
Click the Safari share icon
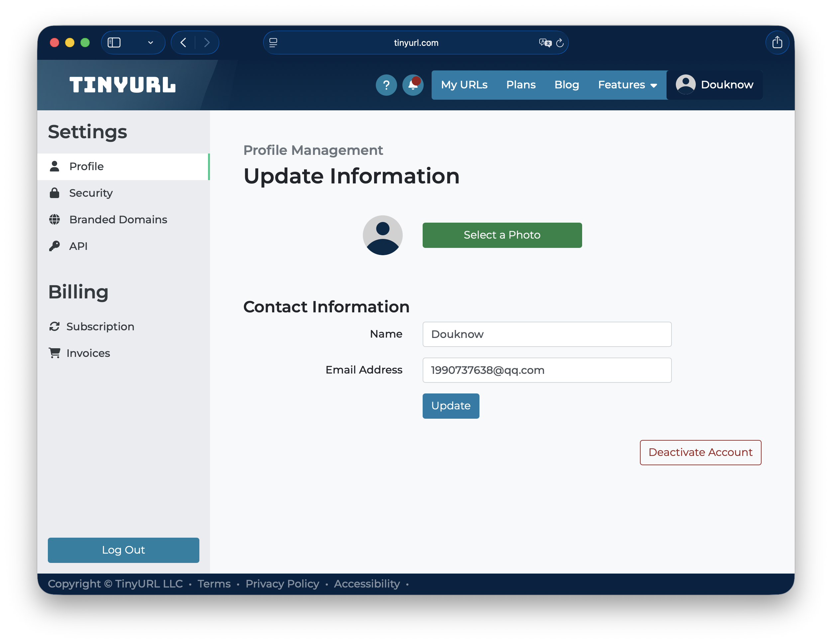tap(777, 43)
